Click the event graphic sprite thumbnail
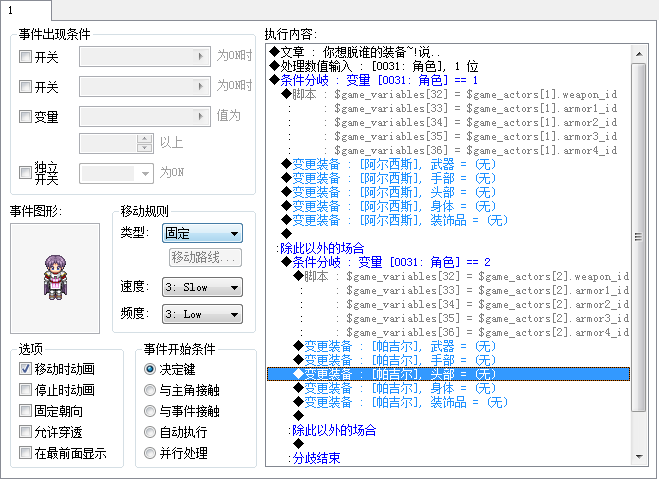The image size is (659, 480). click(x=55, y=278)
